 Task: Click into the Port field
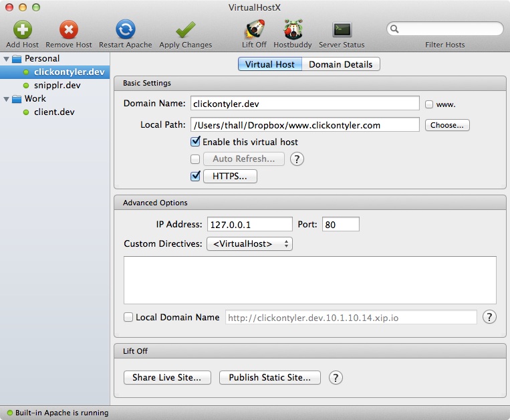(x=340, y=224)
